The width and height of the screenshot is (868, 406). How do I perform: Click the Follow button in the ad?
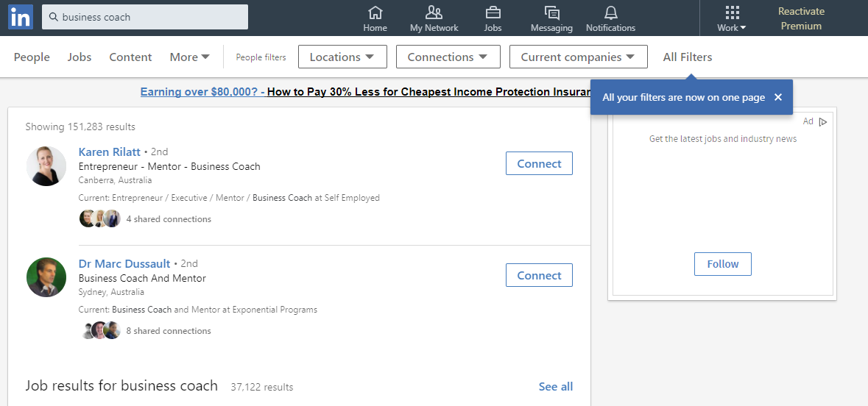pyautogui.click(x=723, y=264)
